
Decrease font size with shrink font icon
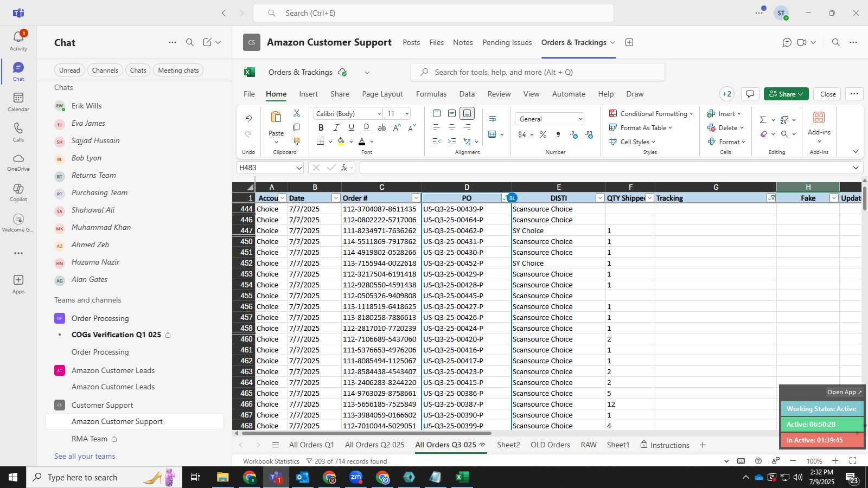412,127
